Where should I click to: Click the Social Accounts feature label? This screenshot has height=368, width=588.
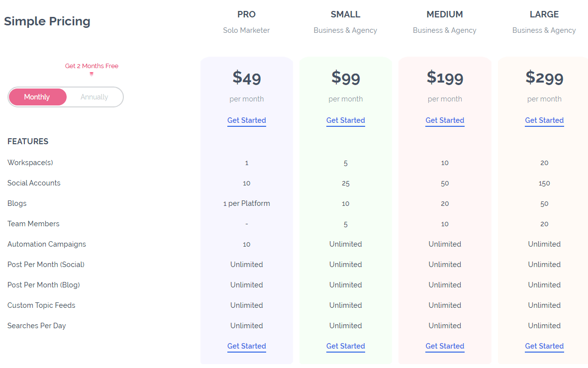tap(34, 183)
